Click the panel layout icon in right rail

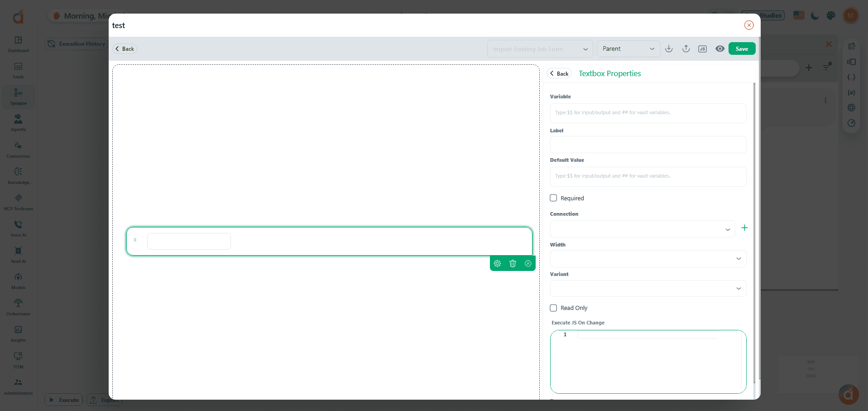coord(851,62)
